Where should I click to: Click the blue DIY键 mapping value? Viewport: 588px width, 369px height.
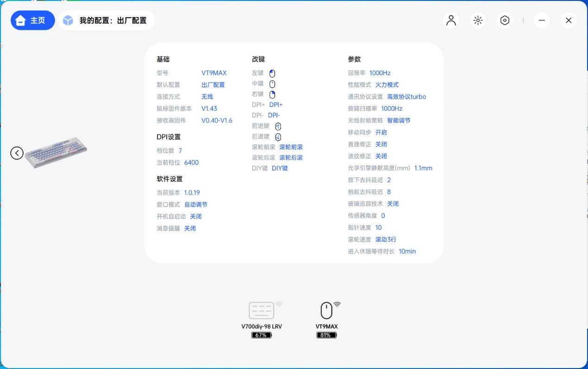tap(280, 168)
